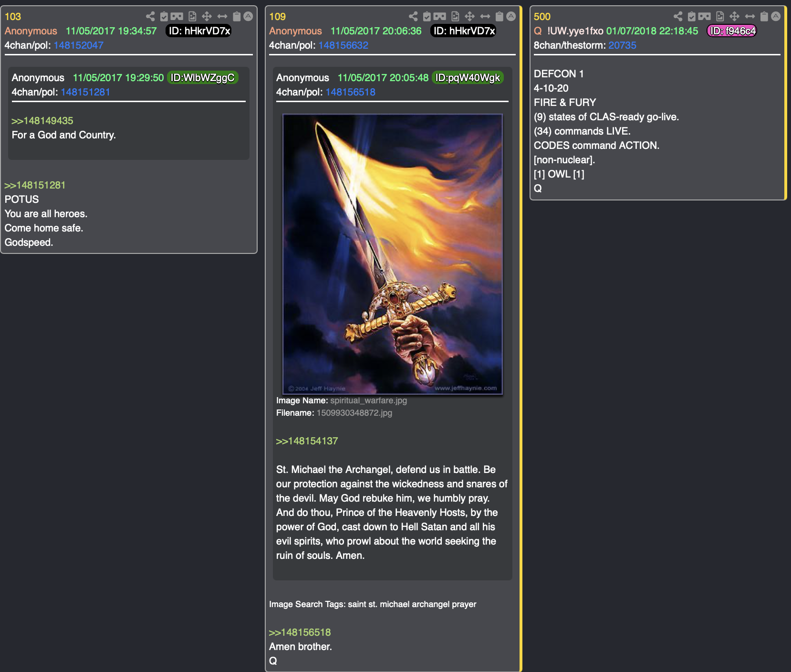Click the plain clipboard icon on post 103
The image size is (791, 672).
(237, 17)
